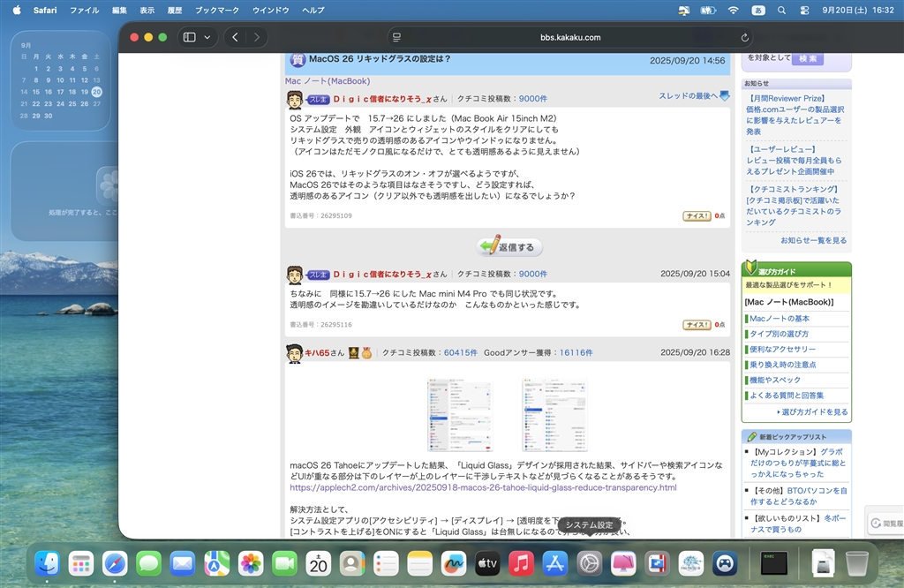The width and height of the screenshot is (904, 588).
Task: Open Control Center in the menu bar
Action: click(x=804, y=10)
